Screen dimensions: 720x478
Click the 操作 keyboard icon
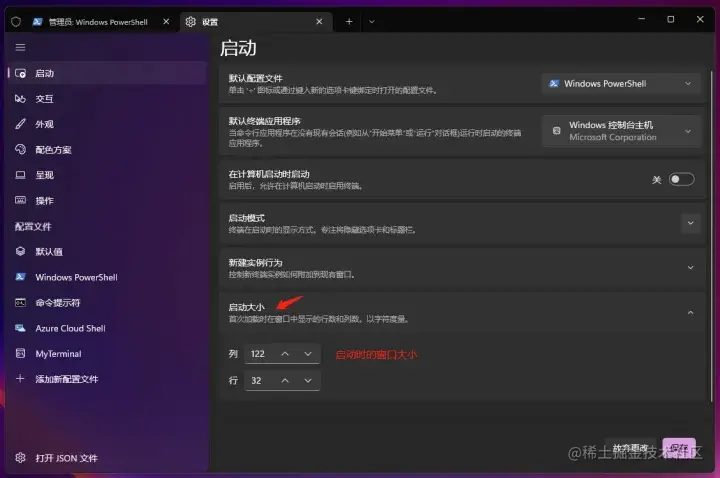pos(20,200)
